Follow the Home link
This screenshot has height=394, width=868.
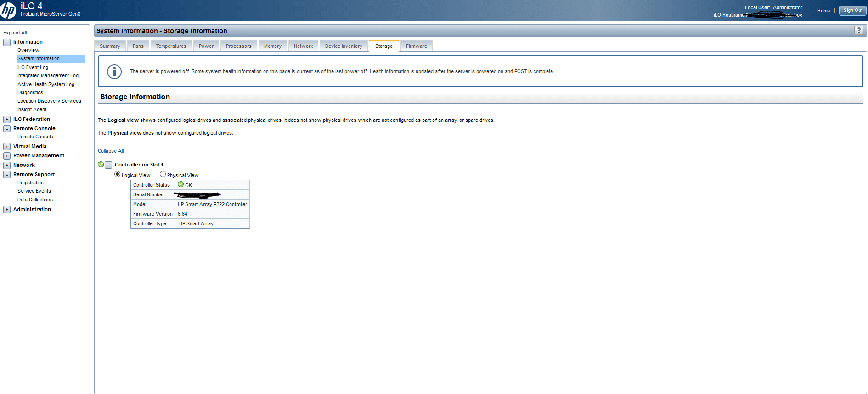coord(823,11)
